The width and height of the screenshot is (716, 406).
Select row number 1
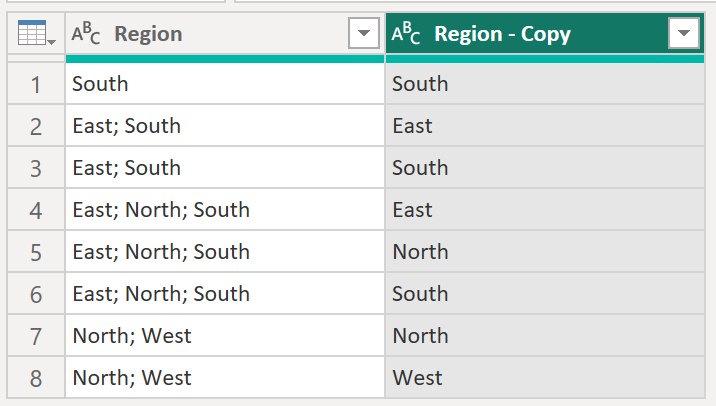(x=36, y=84)
